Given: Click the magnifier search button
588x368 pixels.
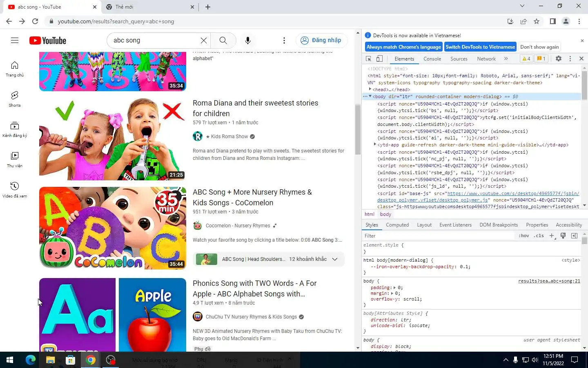Looking at the screenshot, I should 223,40.
